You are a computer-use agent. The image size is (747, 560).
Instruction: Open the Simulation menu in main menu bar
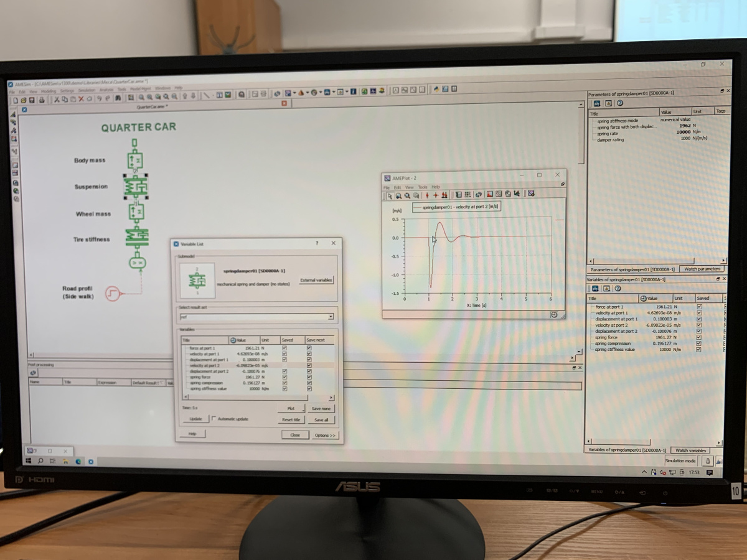[x=86, y=90]
